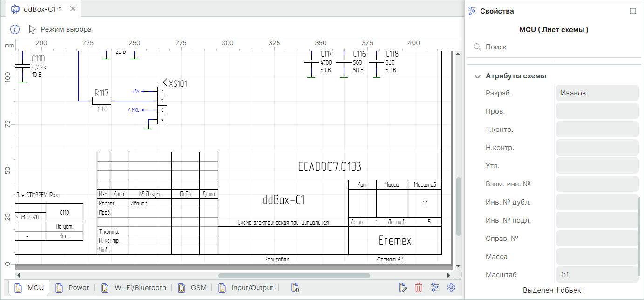Click the MCU ( Лист схемы ) heading
Screen dimensions: 644x300
(554, 30)
